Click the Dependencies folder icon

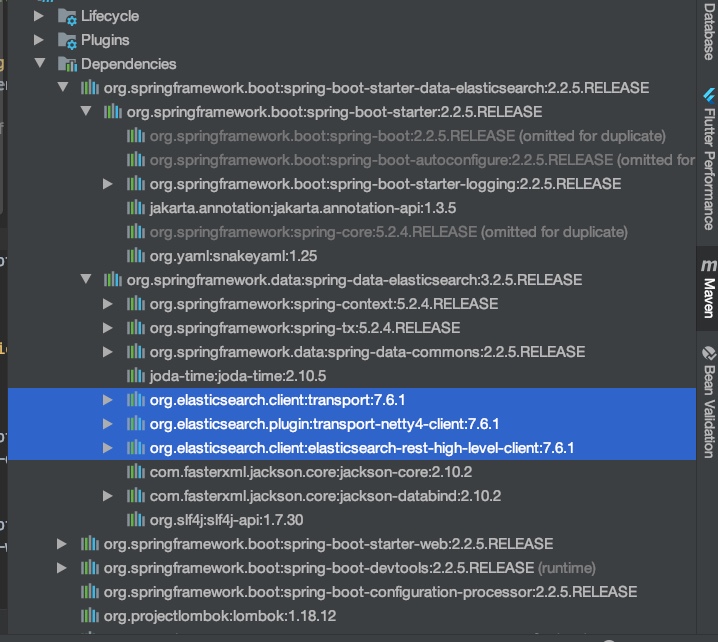click(x=66, y=64)
